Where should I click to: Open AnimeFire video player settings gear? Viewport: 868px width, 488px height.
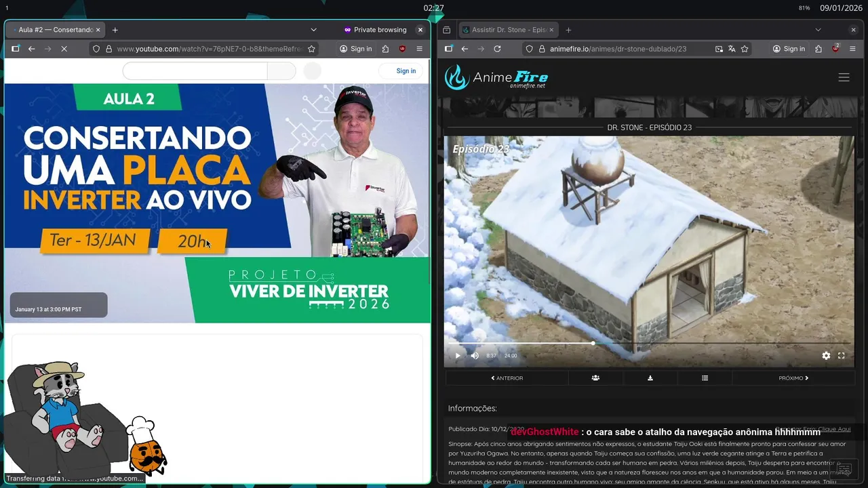826,356
